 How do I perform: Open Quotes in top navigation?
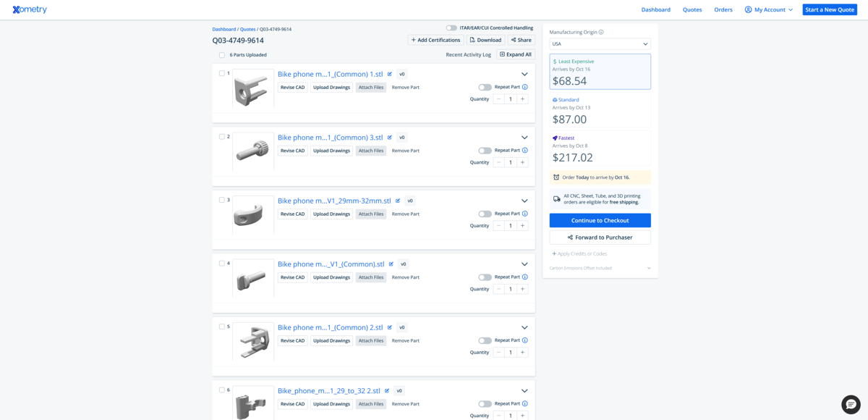[692, 9]
